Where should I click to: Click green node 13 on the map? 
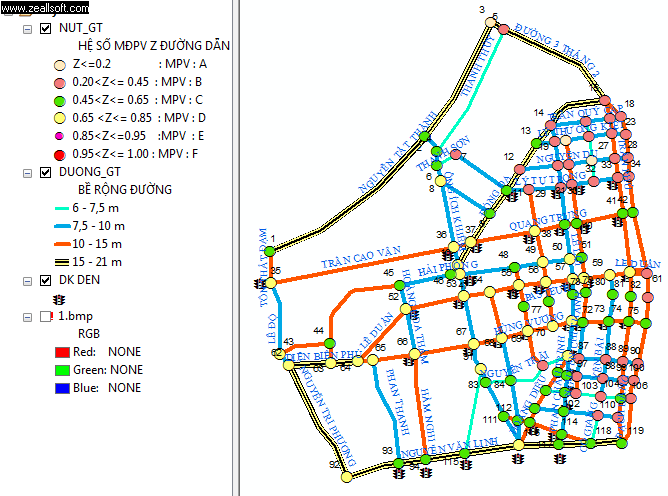tap(536, 143)
